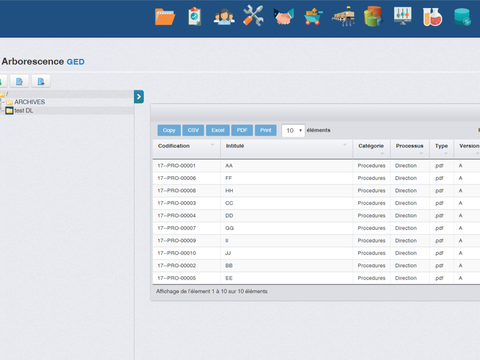
Task: Open the 10 éléments page-size dropdown
Action: tap(293, 131)
